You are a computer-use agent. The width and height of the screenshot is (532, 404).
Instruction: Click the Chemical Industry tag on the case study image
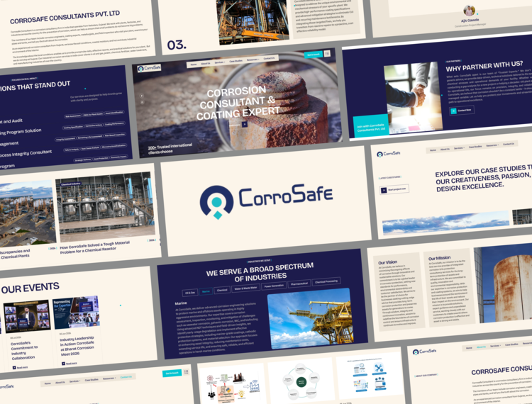click(70, 184)
